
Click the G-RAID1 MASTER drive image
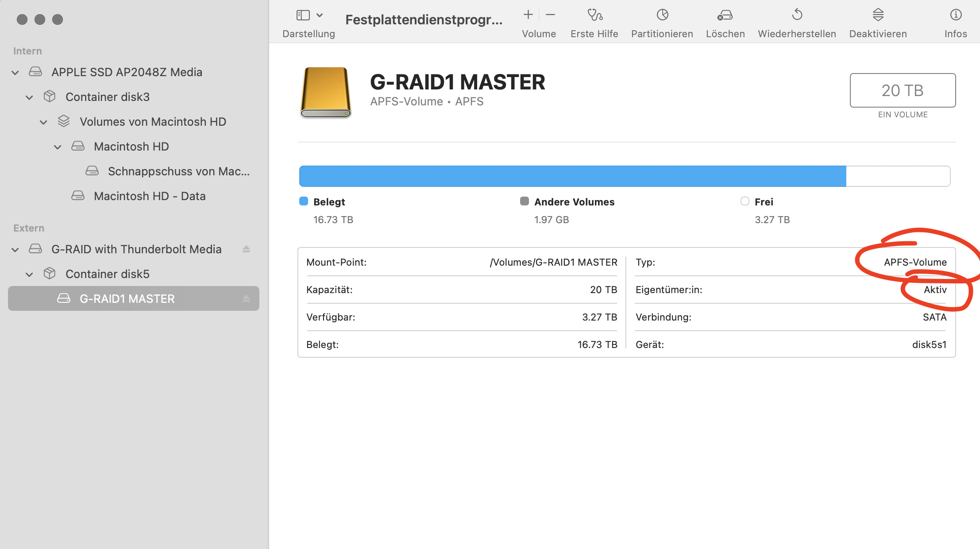pos(326,92)
